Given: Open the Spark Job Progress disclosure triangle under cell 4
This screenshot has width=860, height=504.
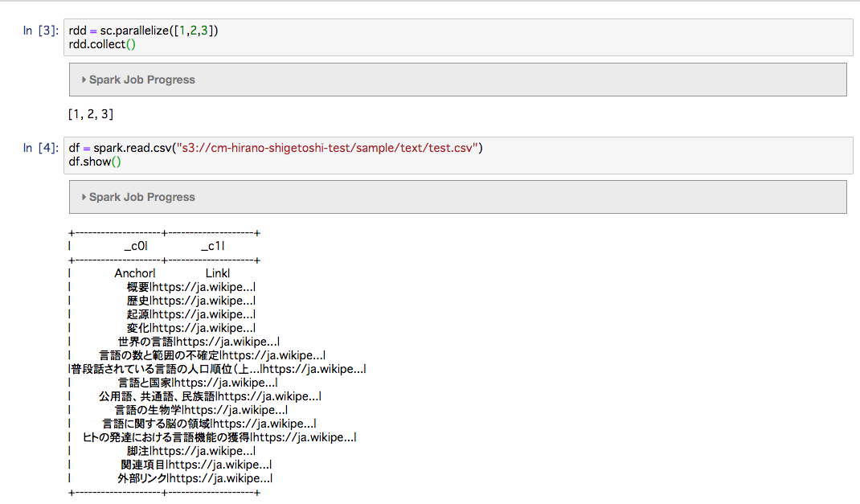Looking at the screenshot, I should pyautogui.click(x=84, y=197).
